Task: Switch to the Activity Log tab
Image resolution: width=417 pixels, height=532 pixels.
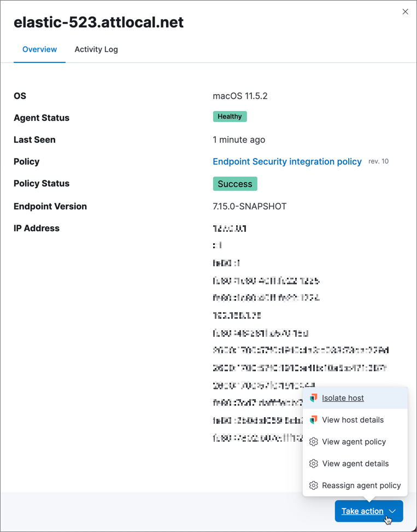Action: point(96,49)
